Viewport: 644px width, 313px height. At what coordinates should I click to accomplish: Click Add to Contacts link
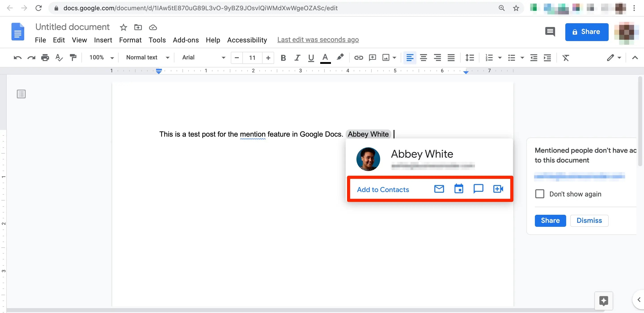coord(383,190)
